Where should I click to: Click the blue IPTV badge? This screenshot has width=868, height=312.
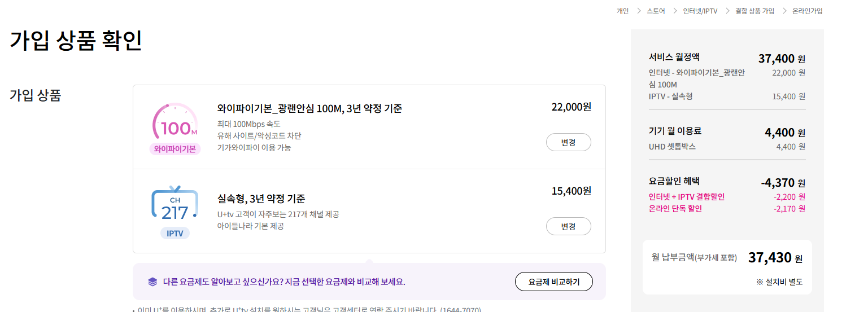tap(175, 233)
